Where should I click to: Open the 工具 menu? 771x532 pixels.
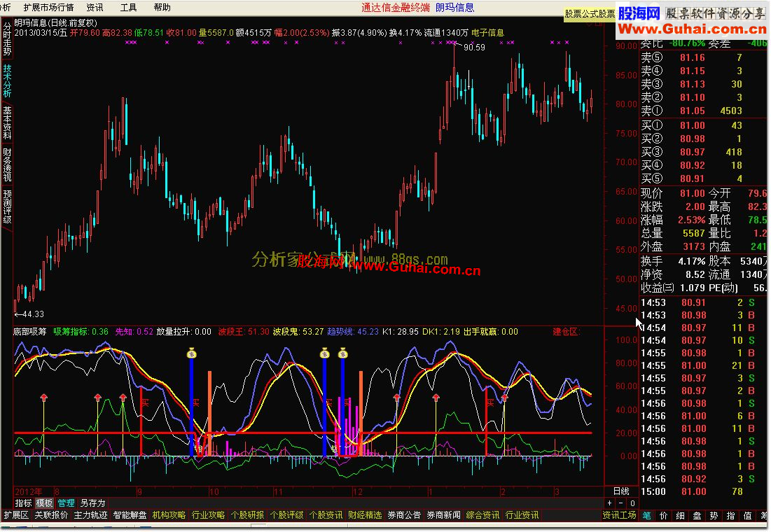tap(129, 8)
